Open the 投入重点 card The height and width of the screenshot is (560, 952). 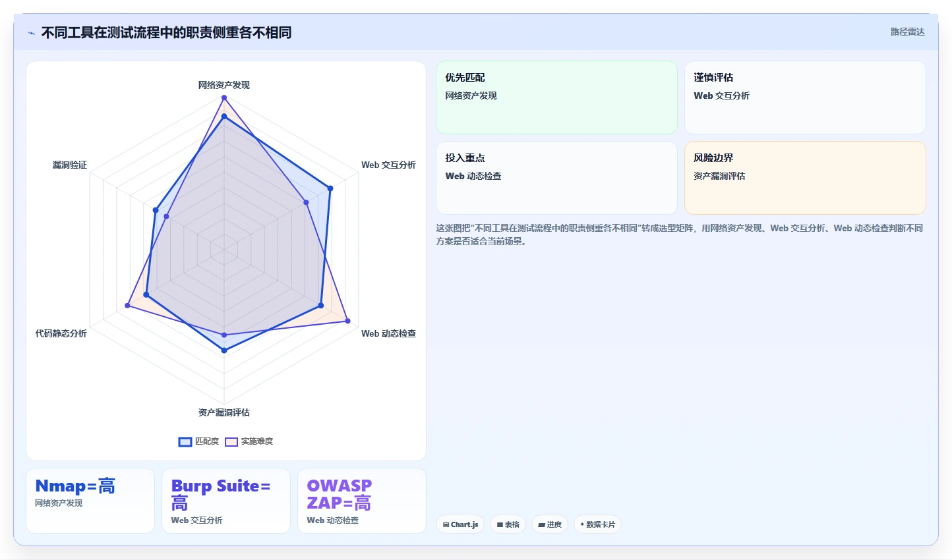[556, 178]
